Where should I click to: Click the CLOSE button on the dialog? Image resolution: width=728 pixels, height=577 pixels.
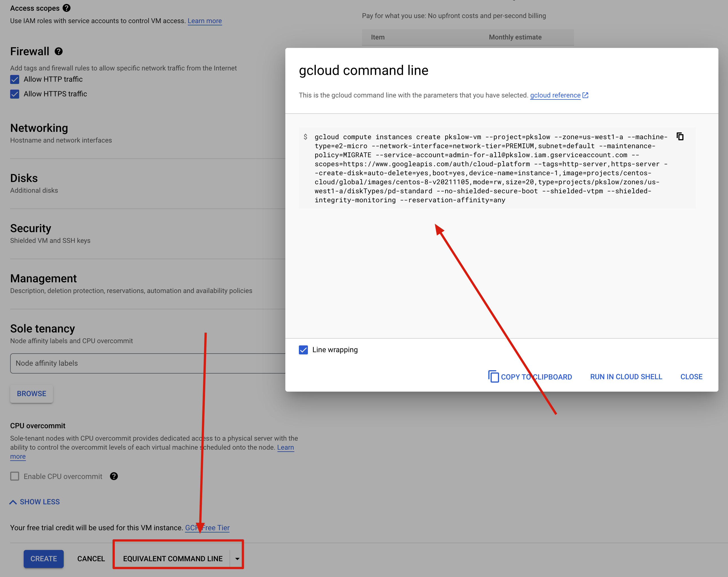click(x=691, y=377)
